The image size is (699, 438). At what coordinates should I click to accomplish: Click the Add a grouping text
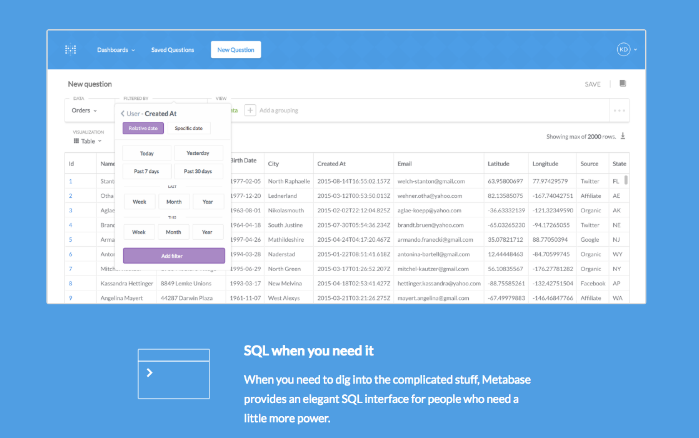[279, 111]
